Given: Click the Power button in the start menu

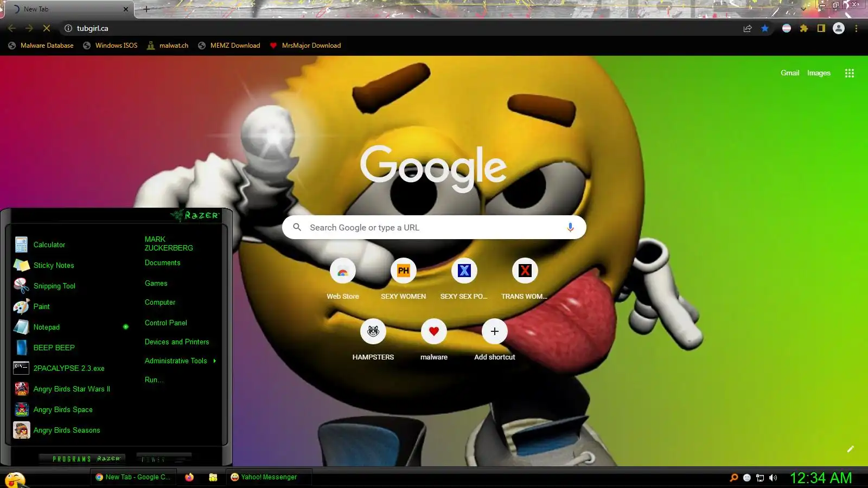Looking at the screenshot, I should coord(164,459).
